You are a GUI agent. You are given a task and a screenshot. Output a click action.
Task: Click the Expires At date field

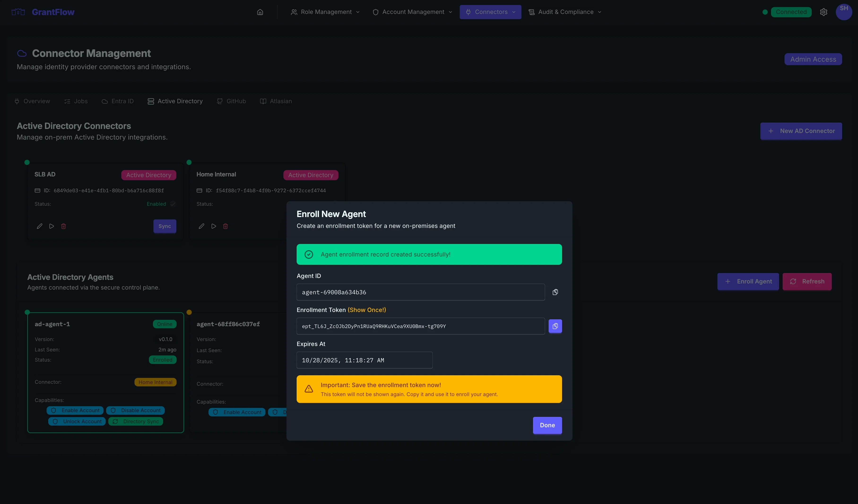(364, 360)
